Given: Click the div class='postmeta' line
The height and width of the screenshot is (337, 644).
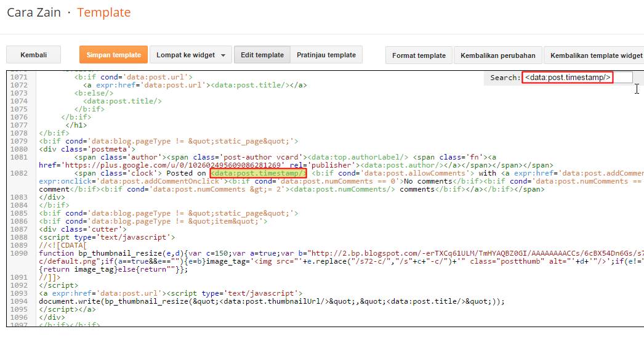Looking at the screenshot, I should (87, 149).
